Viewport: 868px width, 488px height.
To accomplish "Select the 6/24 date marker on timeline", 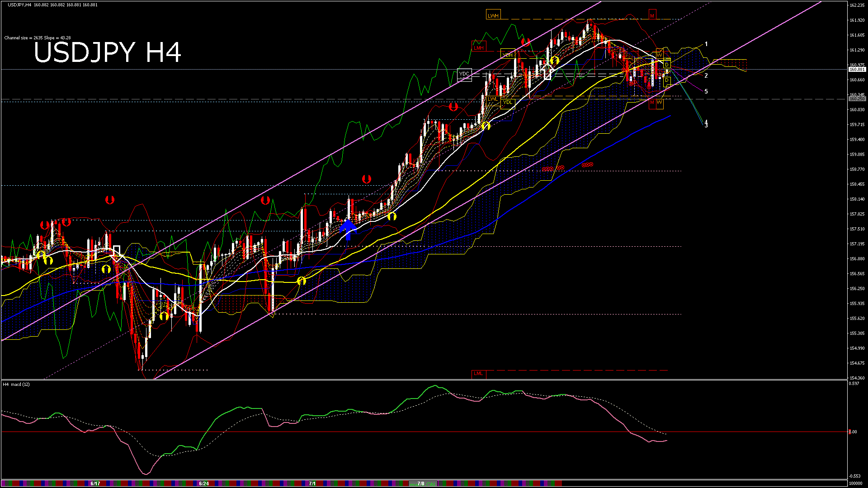I will click(x=204, y=483).
